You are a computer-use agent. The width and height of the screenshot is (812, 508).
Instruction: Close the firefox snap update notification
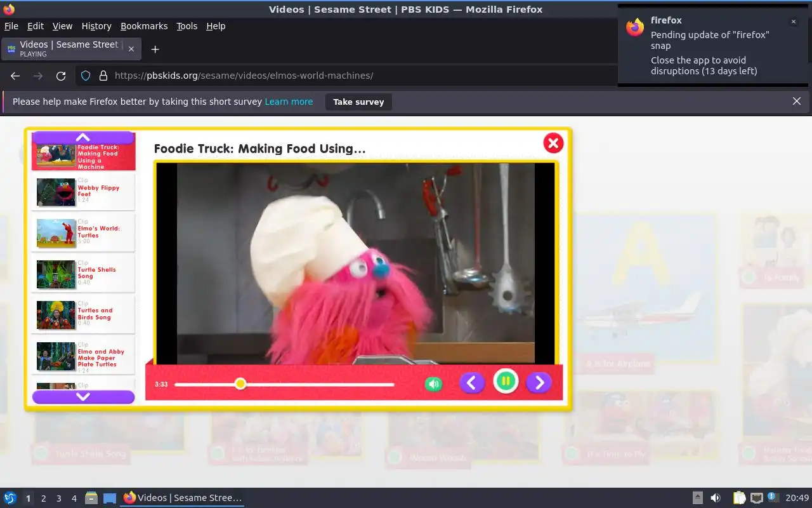point(793,22)
